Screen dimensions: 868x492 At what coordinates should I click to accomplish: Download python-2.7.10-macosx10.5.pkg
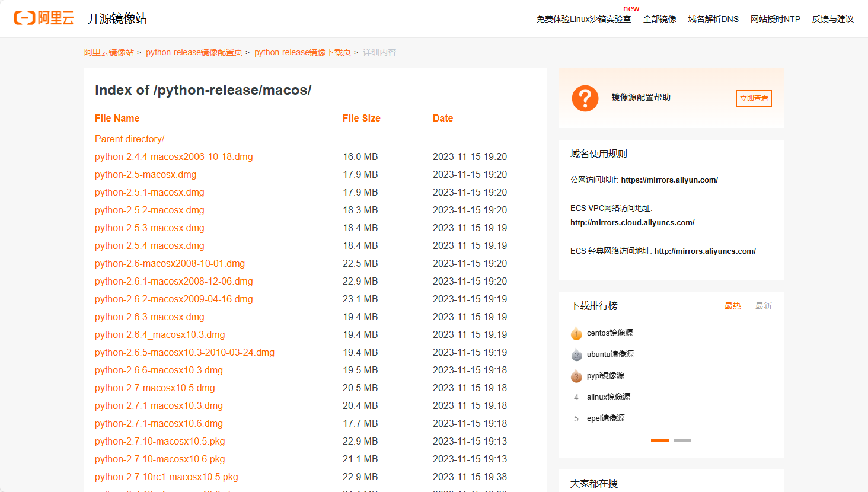[159, 441]
